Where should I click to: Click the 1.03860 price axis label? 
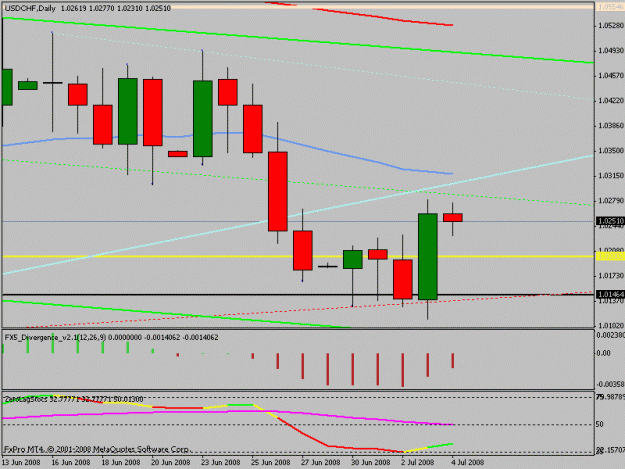coord(611,126)
